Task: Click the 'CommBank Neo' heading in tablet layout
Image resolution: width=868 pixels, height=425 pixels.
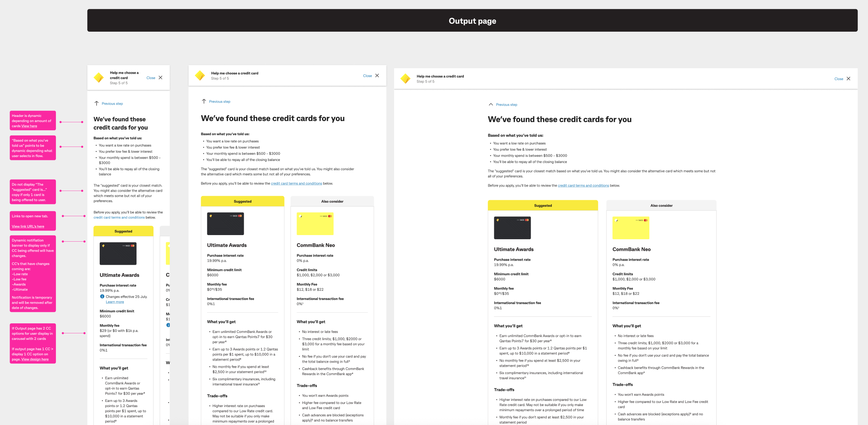Action: pyautogui.click(x=316, y=245)
